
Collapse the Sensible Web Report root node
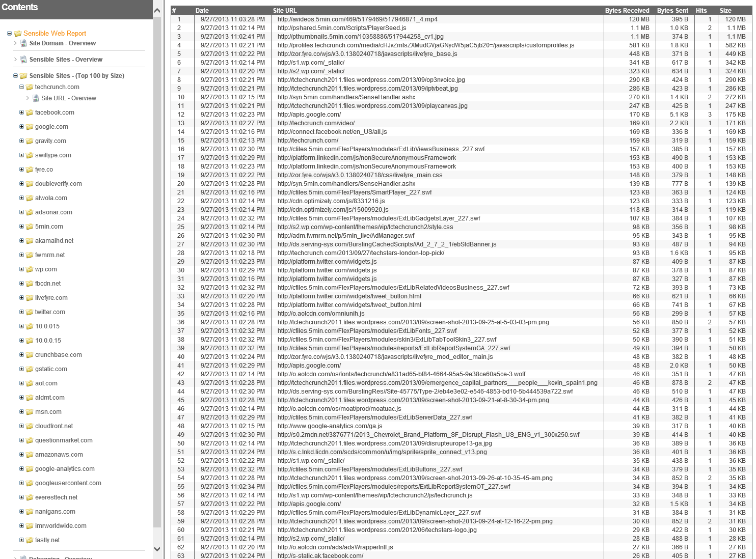pos(9,33)
